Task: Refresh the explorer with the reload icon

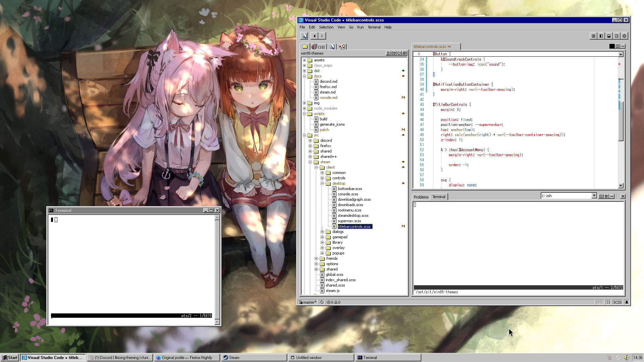Action: coord(399,53)
